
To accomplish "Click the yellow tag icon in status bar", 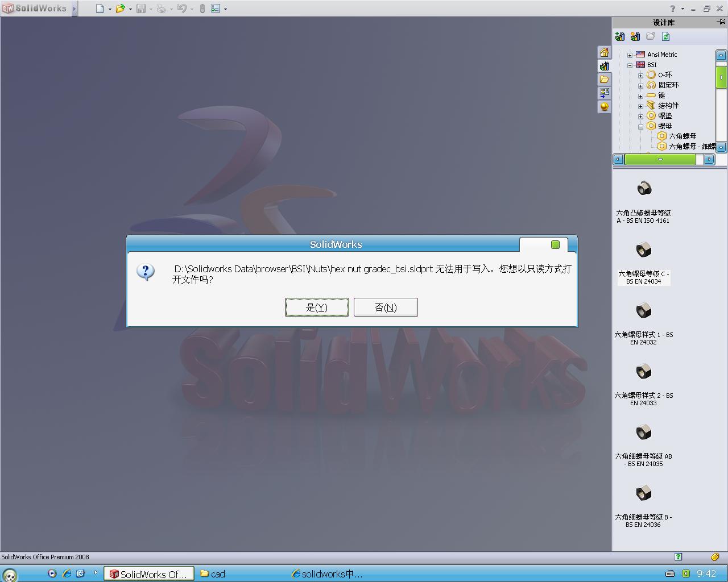I will (x=715, y=557).
